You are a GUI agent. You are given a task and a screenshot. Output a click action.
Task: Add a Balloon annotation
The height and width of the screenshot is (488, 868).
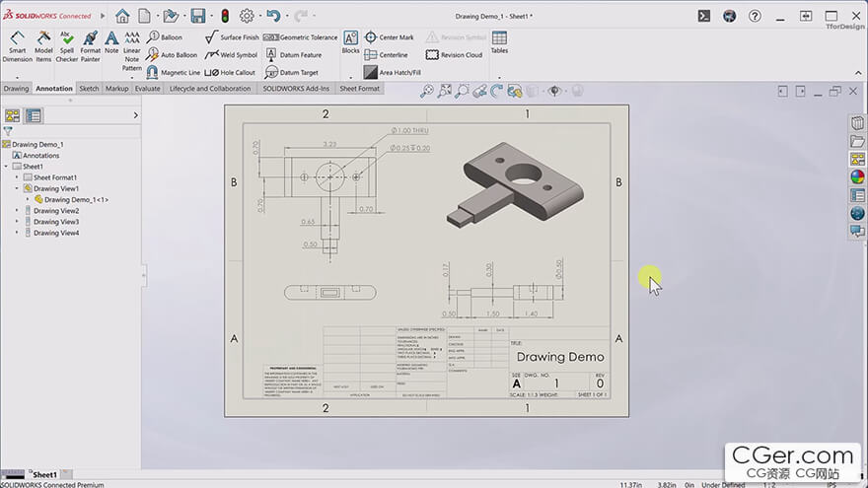click(165, 37)
